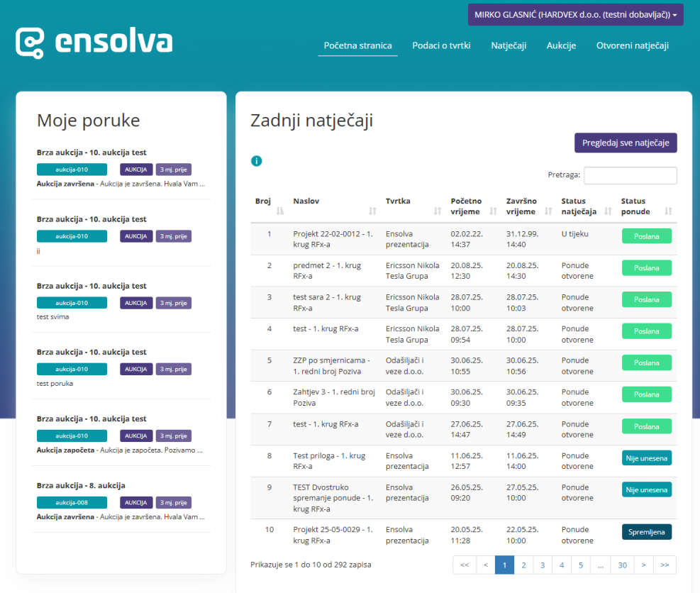Screen dimensions: 700x593
Task: Open the Natječaji menu item
Action: click(509, 45)
